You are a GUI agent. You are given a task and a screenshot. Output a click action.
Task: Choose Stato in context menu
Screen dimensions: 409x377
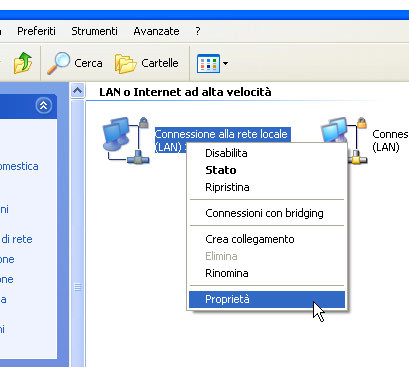coord(267,170)
